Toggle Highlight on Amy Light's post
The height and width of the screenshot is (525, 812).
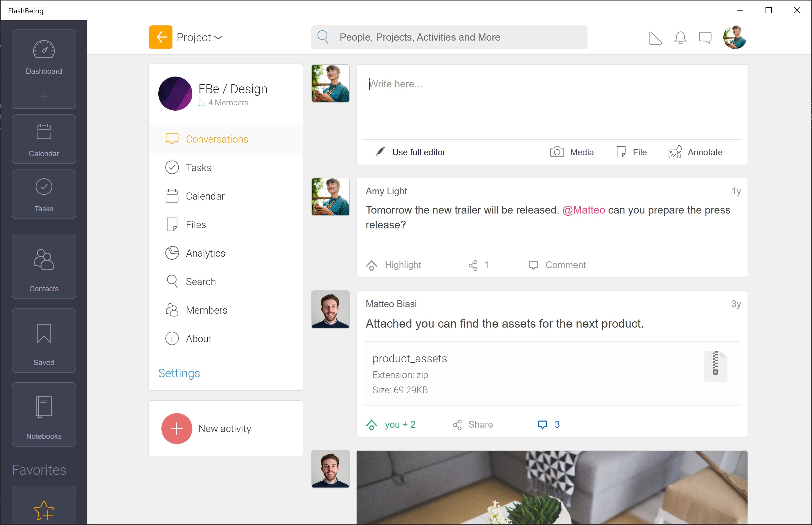point(393,265)
